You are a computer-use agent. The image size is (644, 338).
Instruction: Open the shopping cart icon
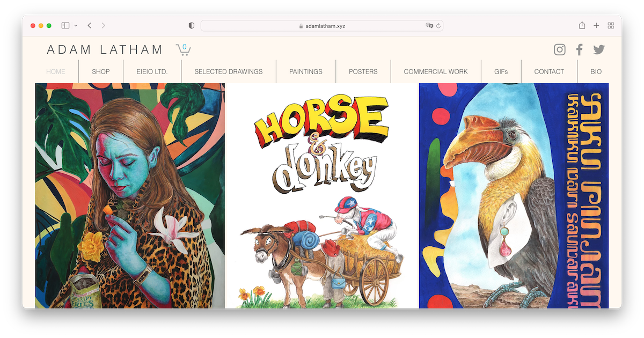pos(183,49)
